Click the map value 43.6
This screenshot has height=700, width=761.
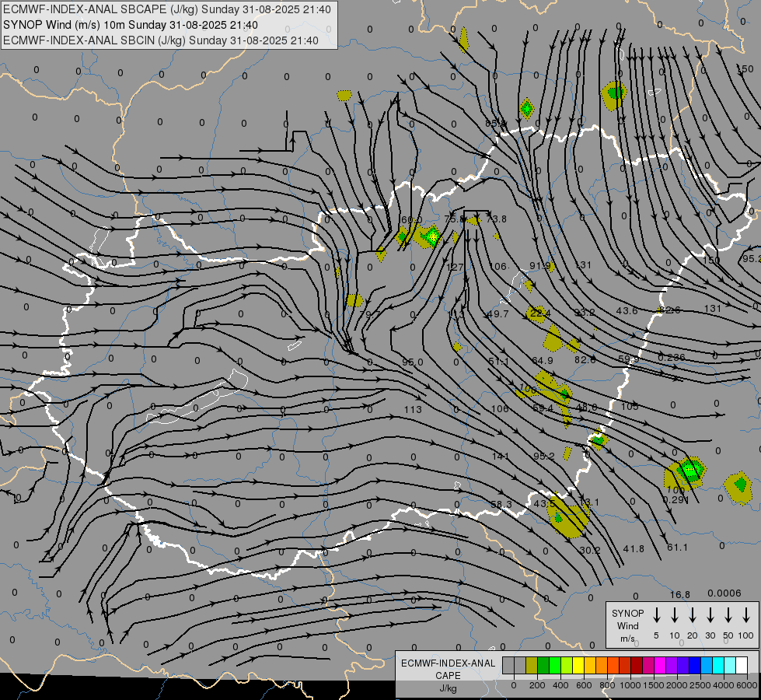click(x=627, y=311)
